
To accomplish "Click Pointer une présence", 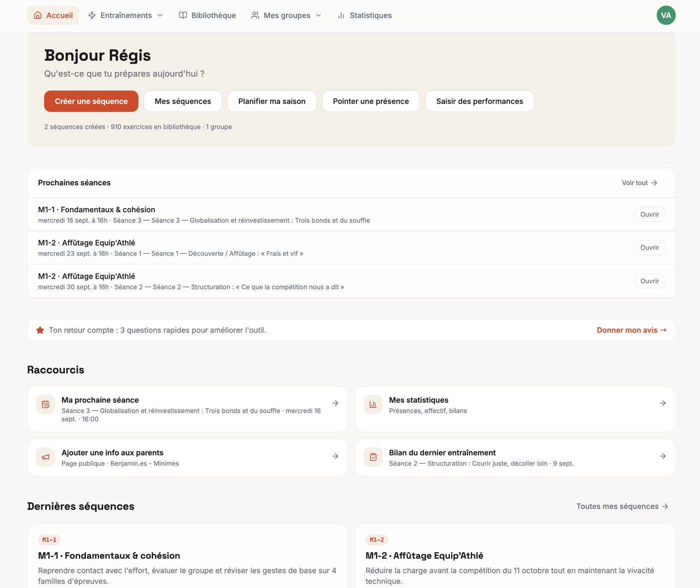I will click(371, 101).
